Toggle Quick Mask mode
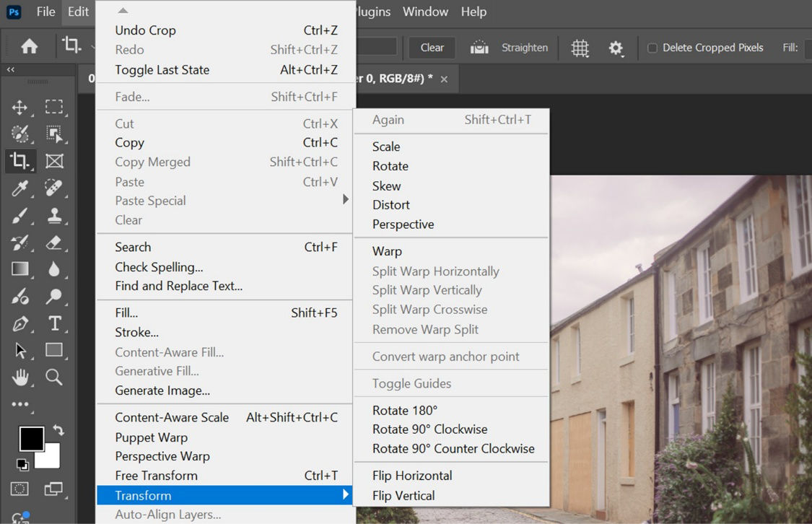812x524 pixels. coord(20,489)
